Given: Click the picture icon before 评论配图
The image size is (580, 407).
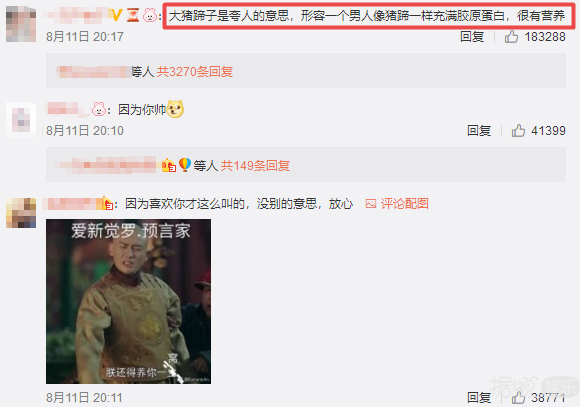Looking at the screenshot, I should (371, 204).
